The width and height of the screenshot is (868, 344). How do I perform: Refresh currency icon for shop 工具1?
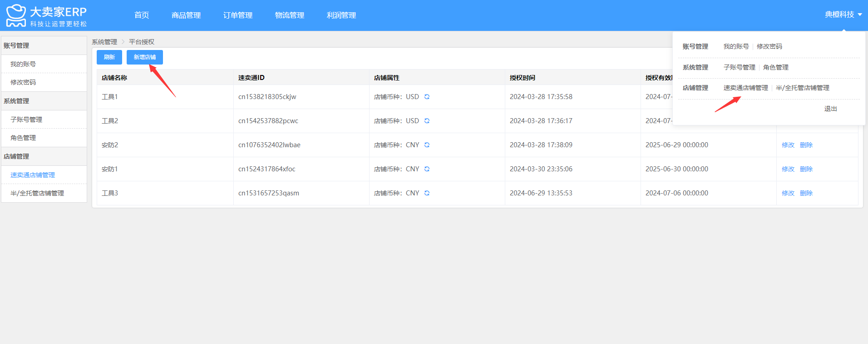pyautogui.click(x=427, y=97)
